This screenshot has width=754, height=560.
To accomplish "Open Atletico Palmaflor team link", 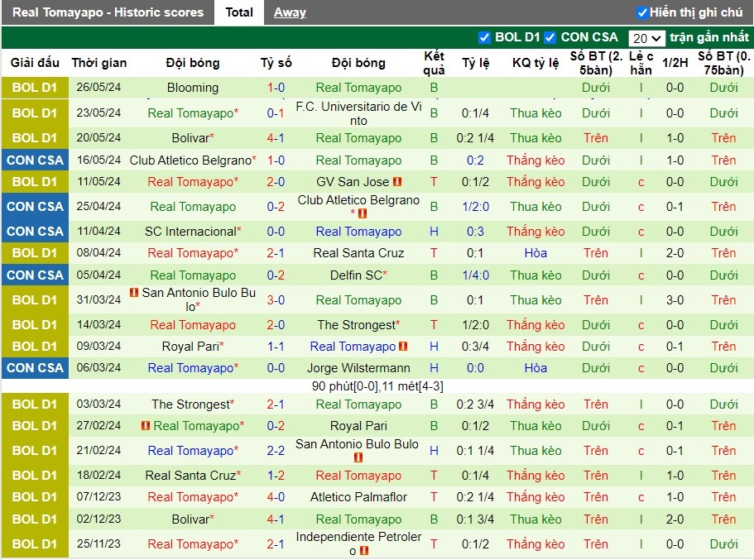I will click(x=358, y=497).
